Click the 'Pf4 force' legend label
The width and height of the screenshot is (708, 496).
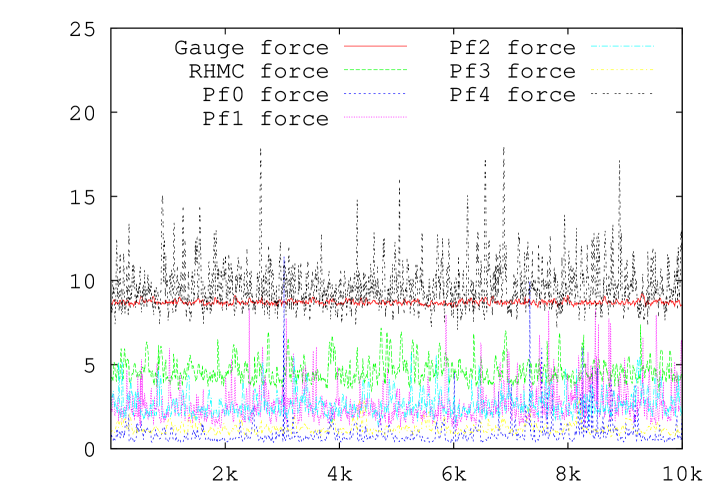point(512,95)
